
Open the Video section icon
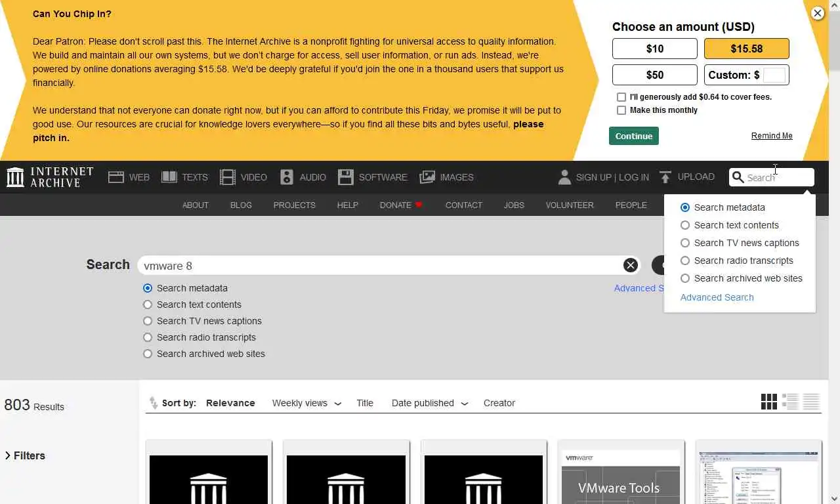[228, 177]
